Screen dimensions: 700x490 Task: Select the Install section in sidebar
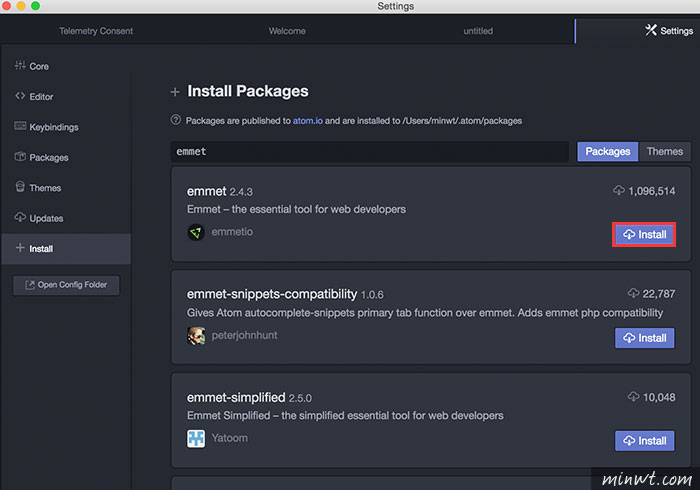point(66,249)
